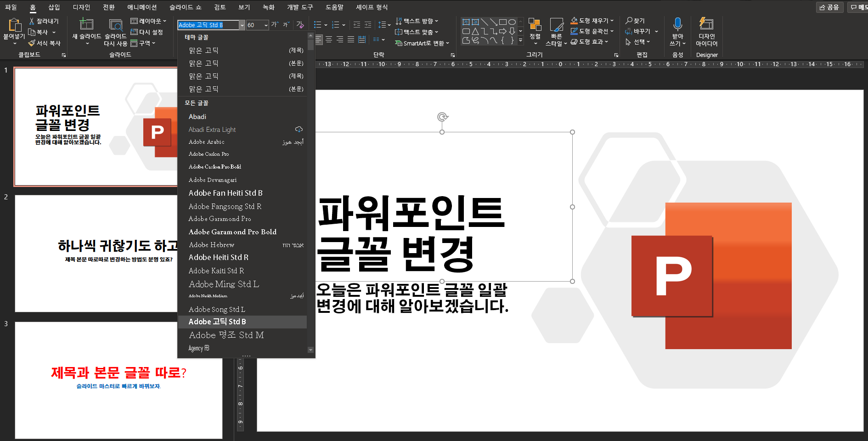Image resolution: width=868 pixels, height=441 pixels.
Task: Expand 도형 채우기 shape fill dropdown
Action: pyautogui.click(x=612, y=21)
